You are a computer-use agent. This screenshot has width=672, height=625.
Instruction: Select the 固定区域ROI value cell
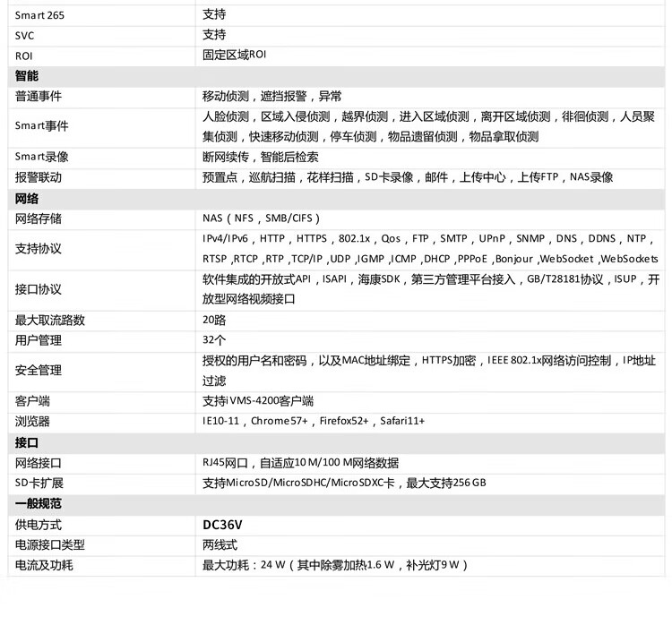234,56
